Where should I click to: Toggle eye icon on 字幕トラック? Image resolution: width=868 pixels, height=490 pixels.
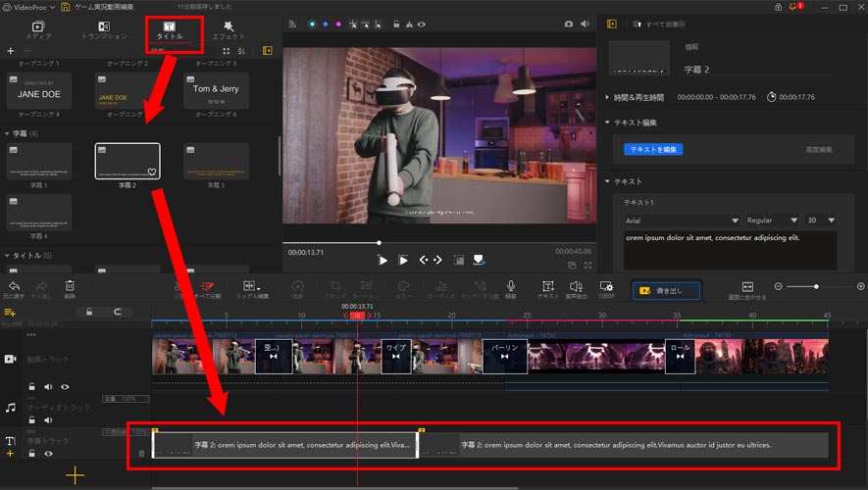[48, 454]
